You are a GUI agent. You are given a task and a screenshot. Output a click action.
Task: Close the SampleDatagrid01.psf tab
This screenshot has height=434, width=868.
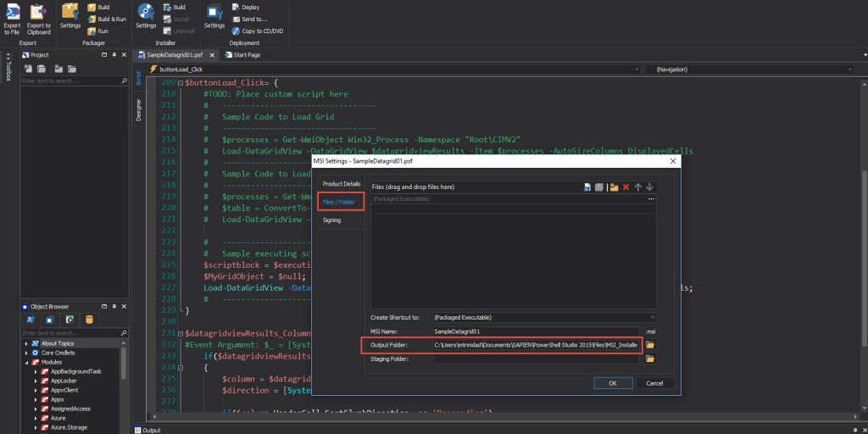(x=212, y=55)
